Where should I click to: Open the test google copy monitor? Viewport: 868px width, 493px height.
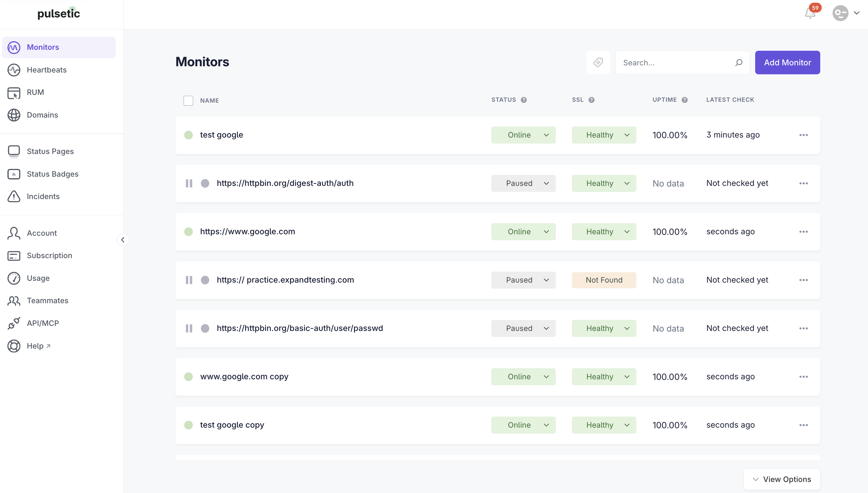232,425
